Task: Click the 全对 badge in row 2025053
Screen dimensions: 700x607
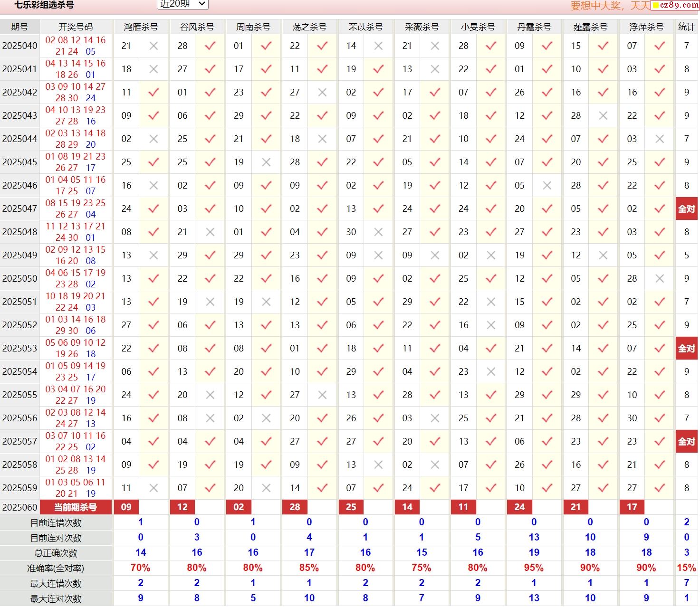Action: 686,349
